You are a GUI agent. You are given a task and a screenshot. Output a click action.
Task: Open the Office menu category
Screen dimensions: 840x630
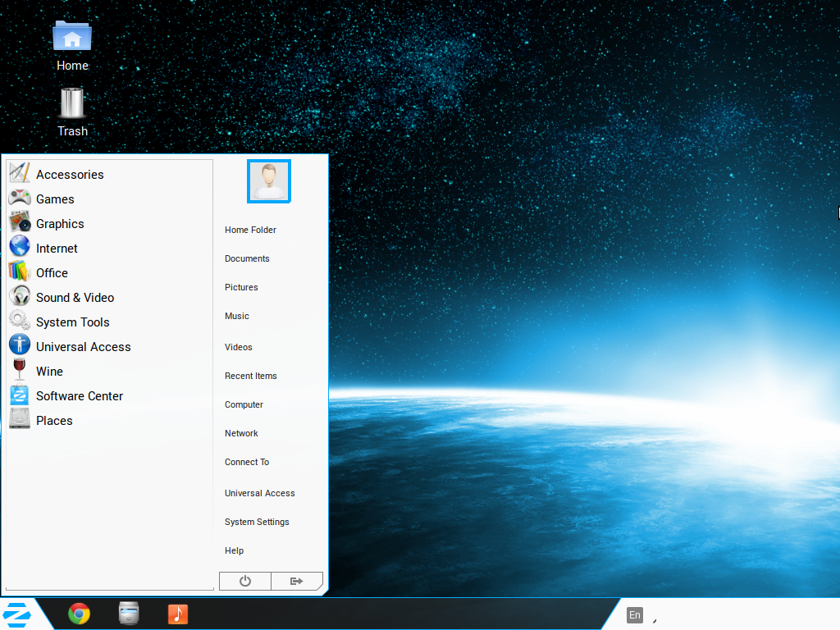pyautogui.click(x=52, y=273)
